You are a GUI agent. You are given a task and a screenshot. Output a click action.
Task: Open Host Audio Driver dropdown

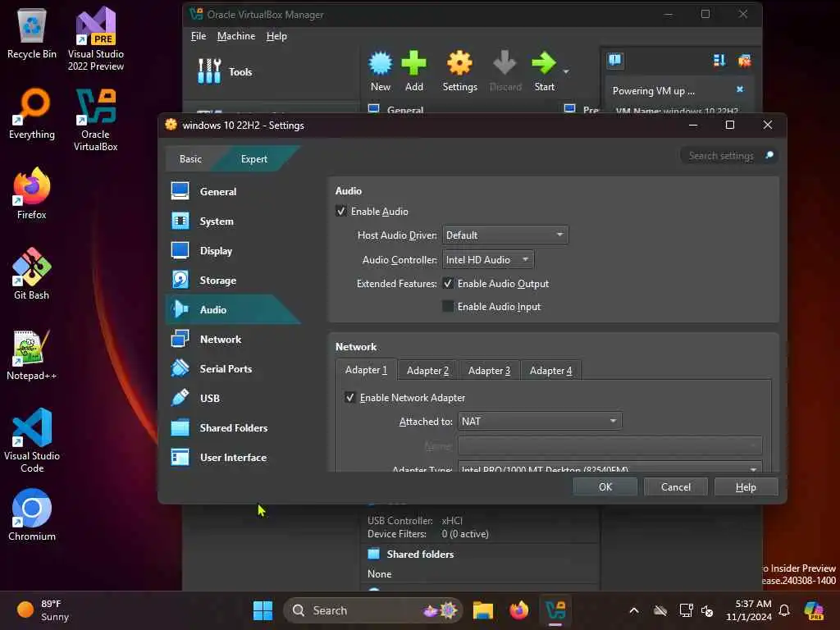(505, 235)
